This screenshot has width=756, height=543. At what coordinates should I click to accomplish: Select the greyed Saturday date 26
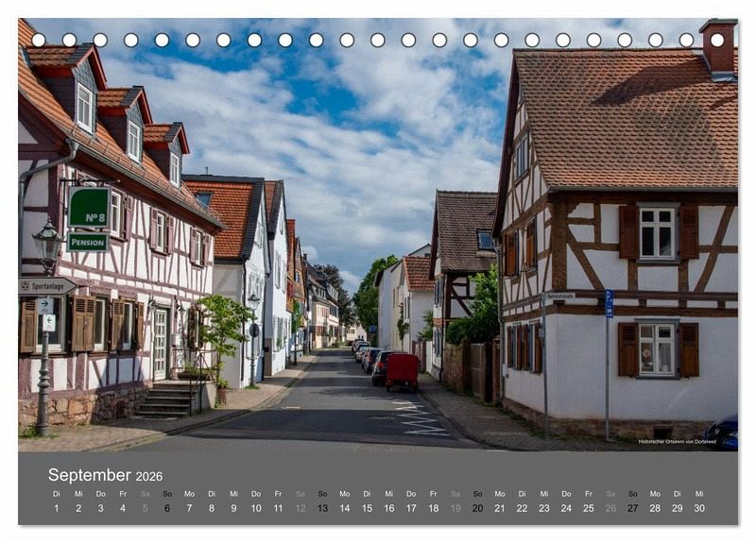coord(610,508)
